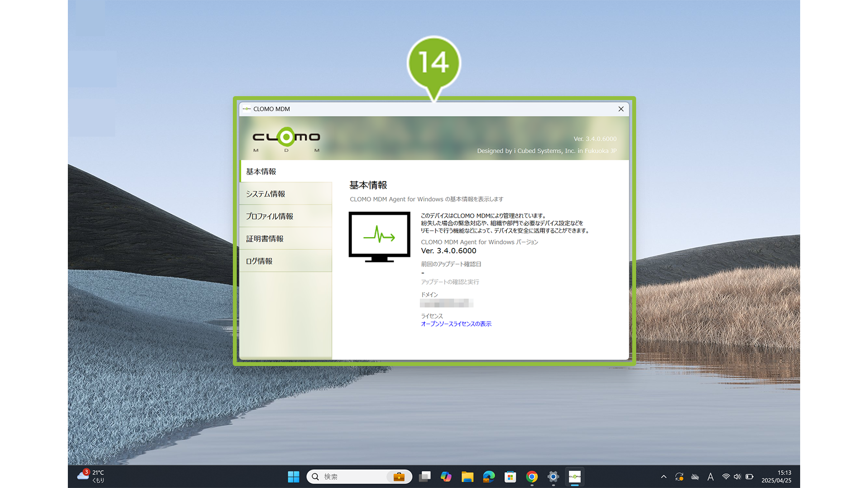The width and height of the screenshot is (868, 488).
Task: Open Microsoft Store from the taskbar
Action: click(x=510, y=477)
